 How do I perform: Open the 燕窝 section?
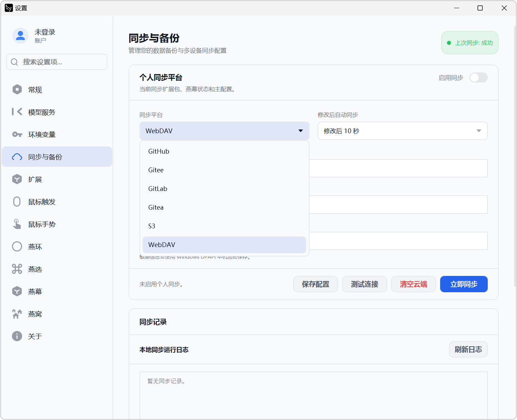click(57, 314)
